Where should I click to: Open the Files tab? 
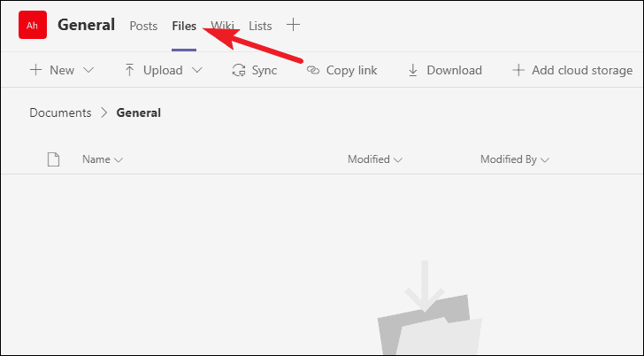tap(184, 26)
